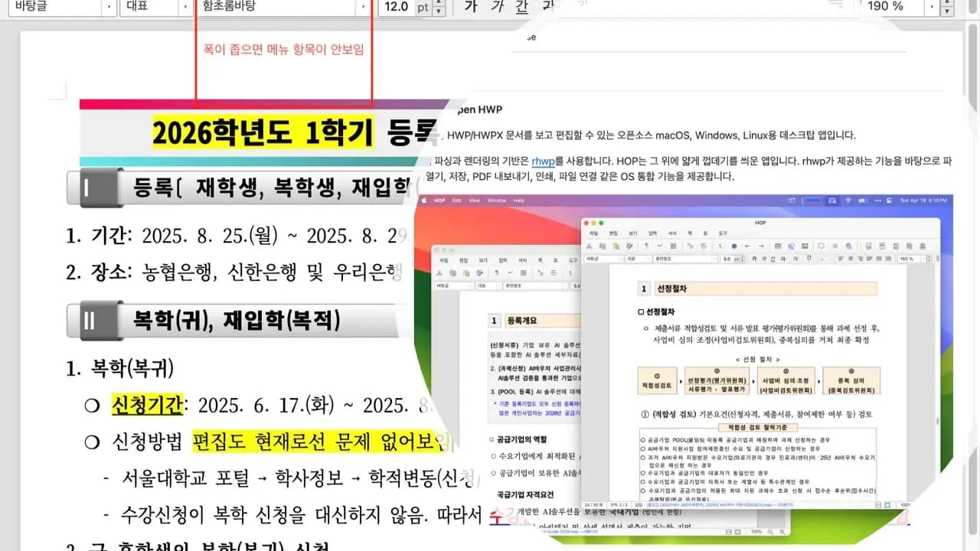The image size is (980, 551).
Task: Click the Cut scissors icon in back HOP window
Action: [x=439, y=272]
